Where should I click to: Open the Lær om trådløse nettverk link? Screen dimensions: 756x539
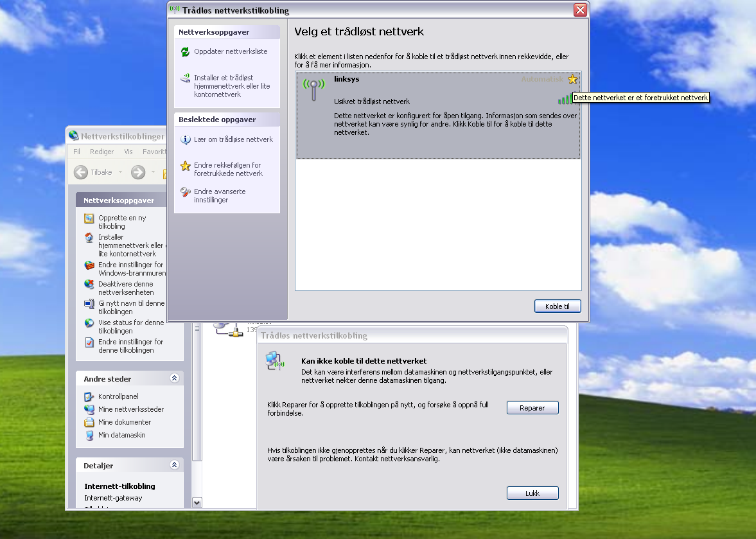coord(233,139)
